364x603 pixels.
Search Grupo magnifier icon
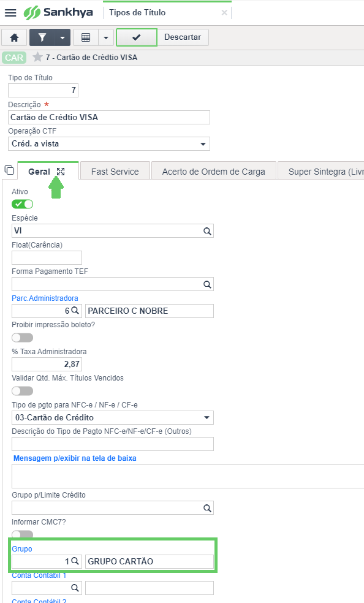(75, 561)
